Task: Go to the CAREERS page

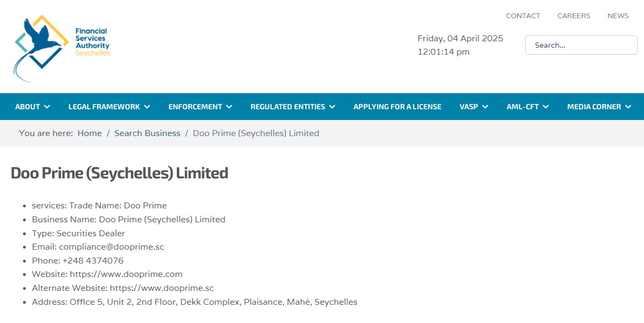Action: (574, 16)
